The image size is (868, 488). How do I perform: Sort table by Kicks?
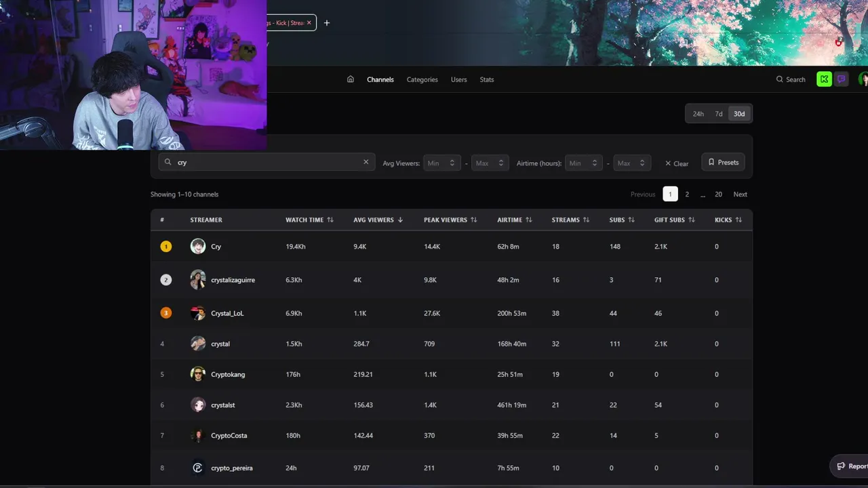(x=728, y=220)
